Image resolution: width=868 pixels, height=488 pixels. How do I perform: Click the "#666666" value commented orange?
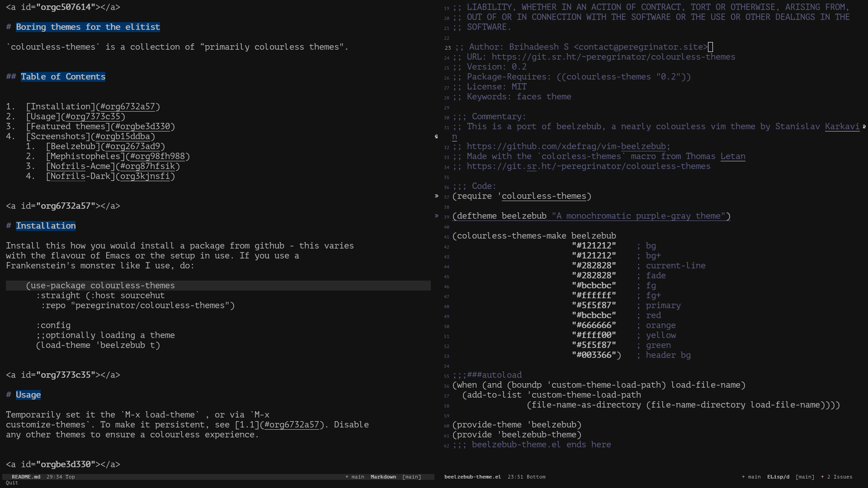click(x=594, y=325)
